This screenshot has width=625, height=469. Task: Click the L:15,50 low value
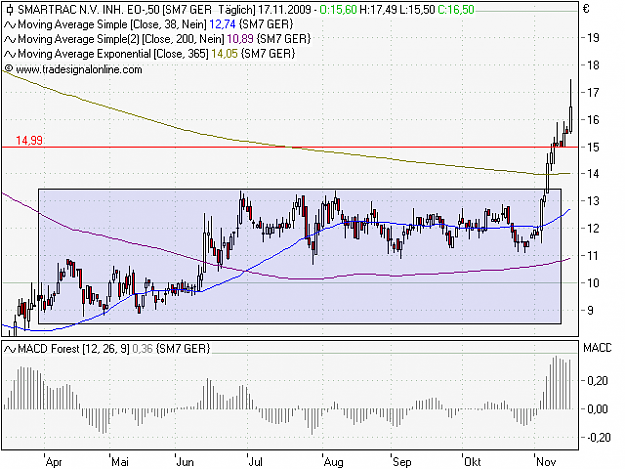pyautogui.click(x=417, y=10)
